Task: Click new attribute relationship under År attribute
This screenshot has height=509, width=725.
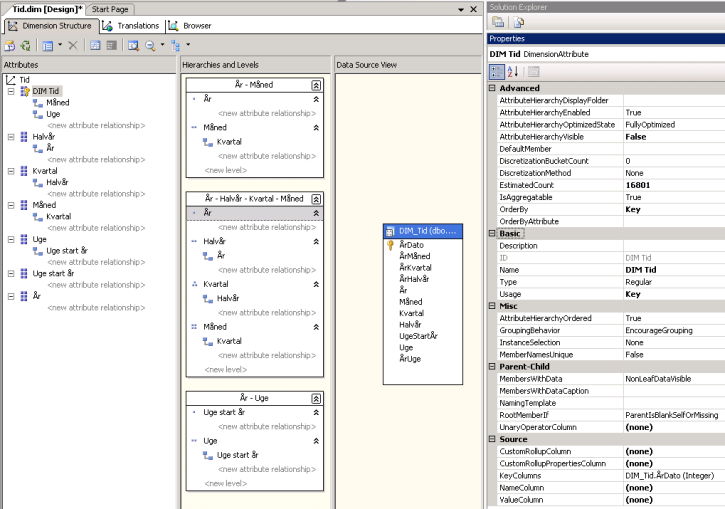Action: click(x=96, y=308)
